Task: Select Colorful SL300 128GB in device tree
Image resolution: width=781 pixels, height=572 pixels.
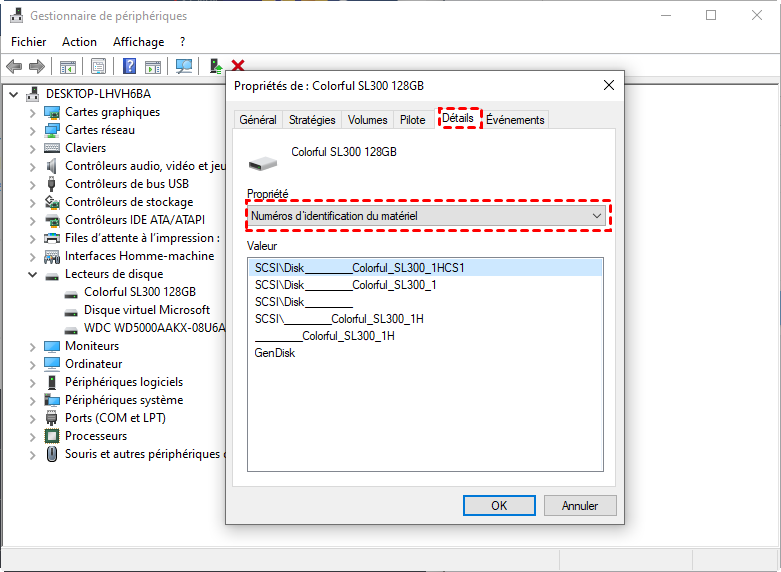Action: pos(140,292)
